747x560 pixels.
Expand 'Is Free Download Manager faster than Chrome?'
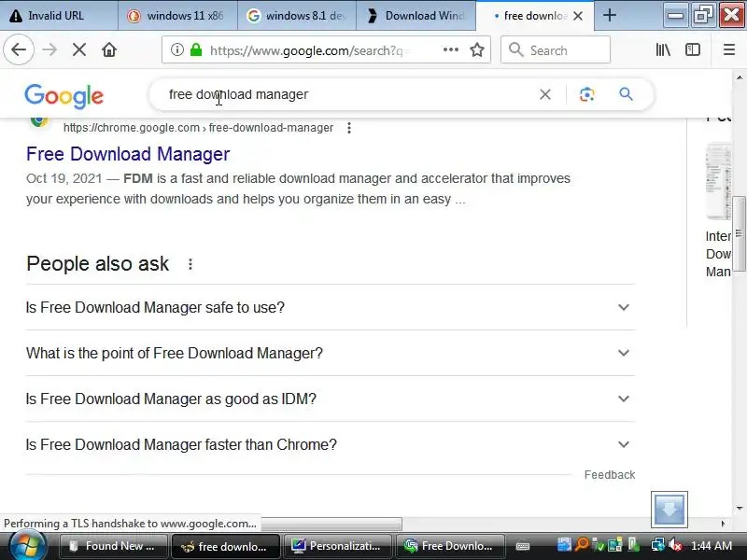(x=331, y=445)
